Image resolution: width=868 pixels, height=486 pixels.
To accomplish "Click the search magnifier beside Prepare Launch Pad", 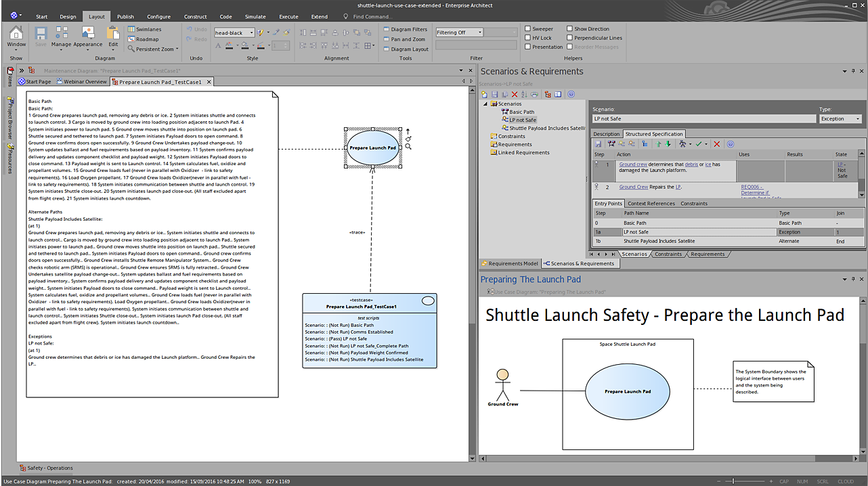I will tap(408, 147).
